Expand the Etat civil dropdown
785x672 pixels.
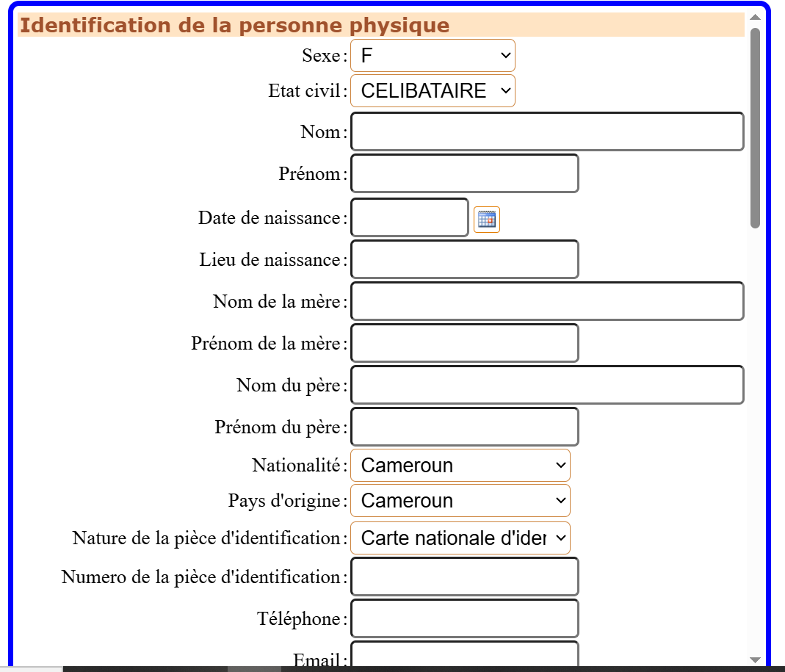click(433, 90)
